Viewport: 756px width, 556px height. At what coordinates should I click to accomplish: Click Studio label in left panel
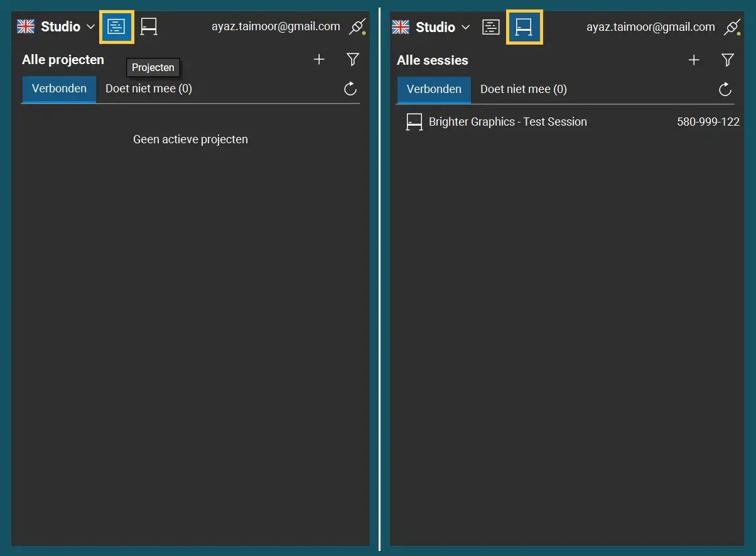coord(61,26)
